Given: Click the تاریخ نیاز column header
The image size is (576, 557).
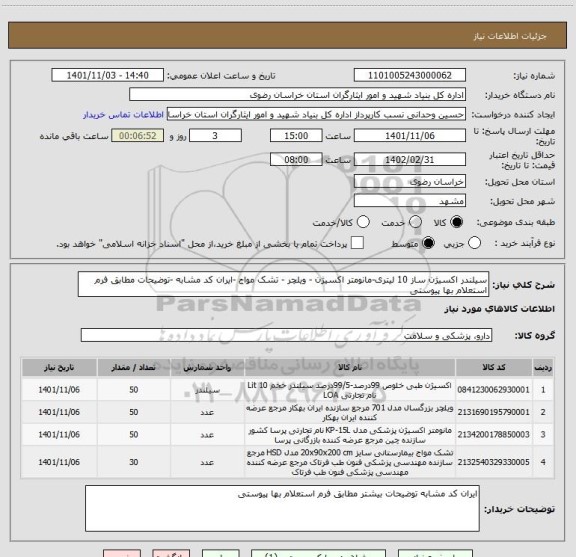Looking at the screenshot, I should point(59,367).
